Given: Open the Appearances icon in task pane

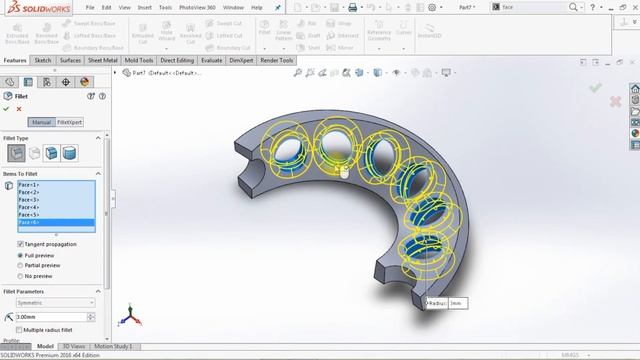Looking at the screenshot, I should coord(635,133).
